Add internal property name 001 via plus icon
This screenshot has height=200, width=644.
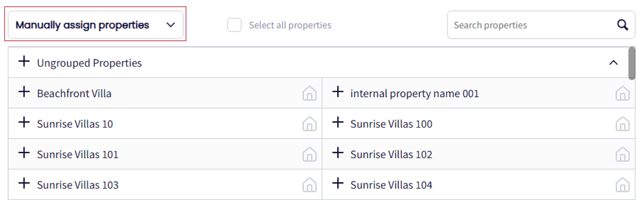tap(338, 92)
